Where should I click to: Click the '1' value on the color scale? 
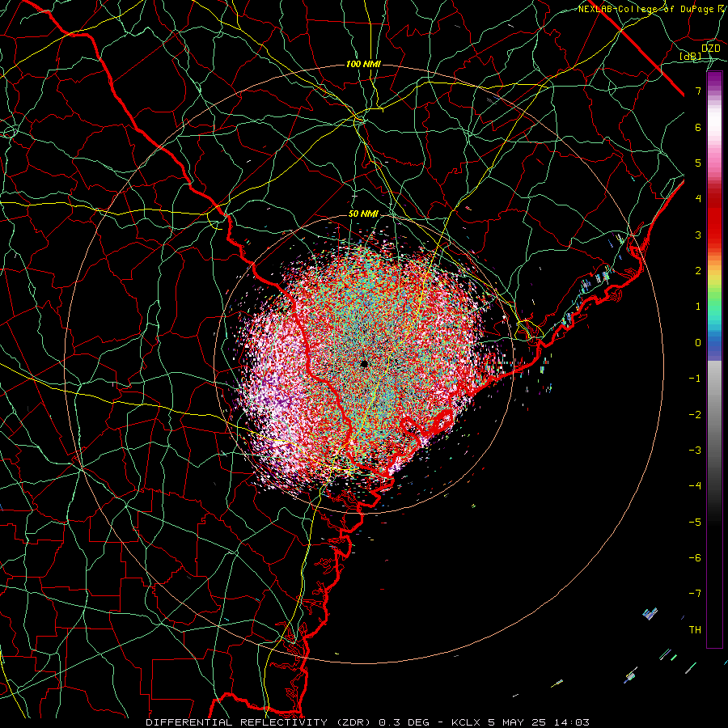698,307
